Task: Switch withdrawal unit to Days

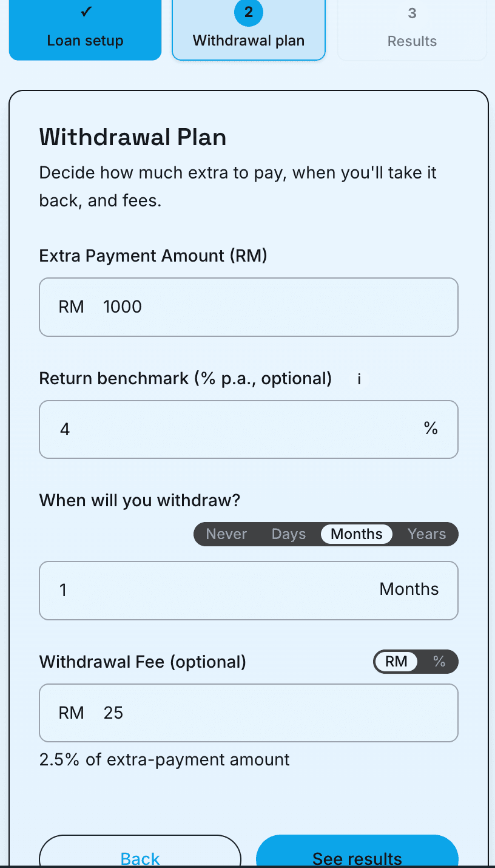Action: [x=288, y=534]
